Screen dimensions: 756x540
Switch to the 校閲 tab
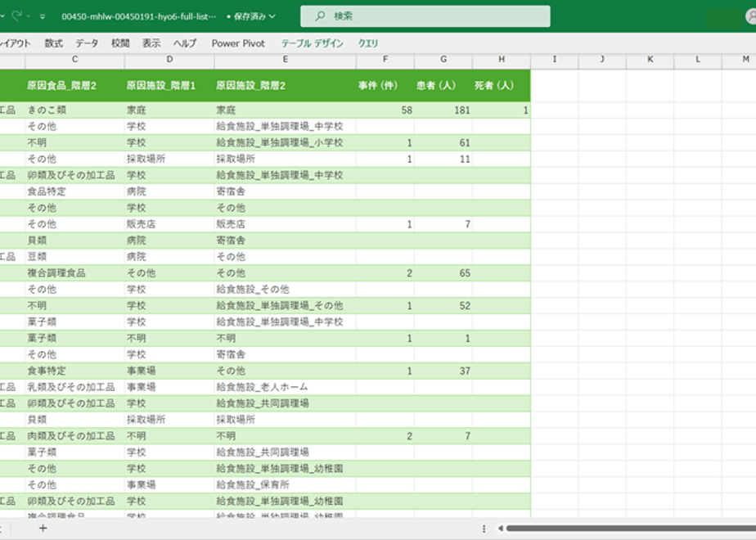[x=120, y=43]
